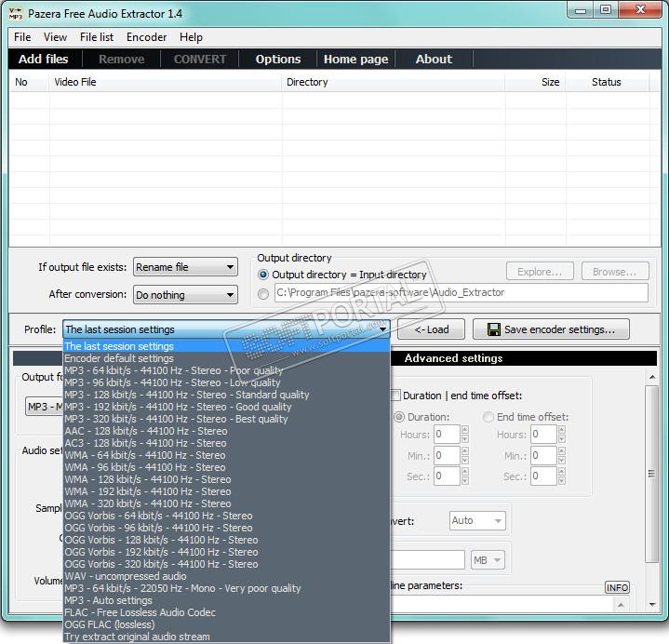Click the Directory column header

click(393, 82)
